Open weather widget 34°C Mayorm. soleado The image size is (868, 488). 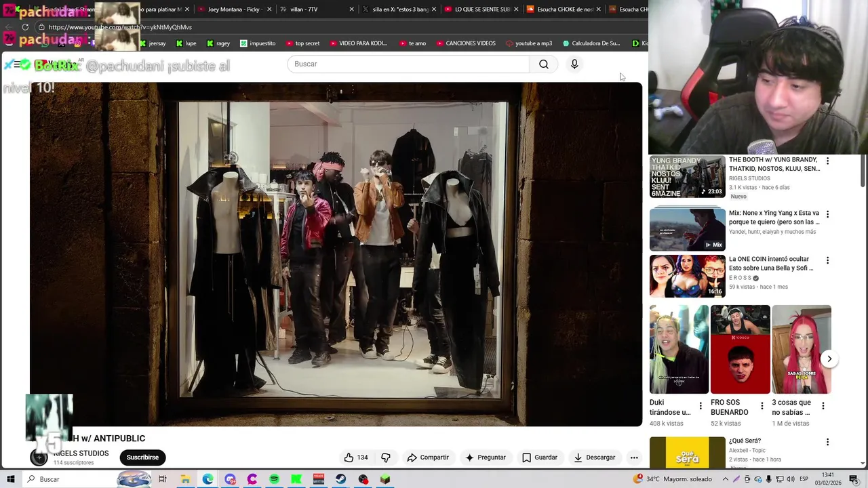tap(673, 479)
